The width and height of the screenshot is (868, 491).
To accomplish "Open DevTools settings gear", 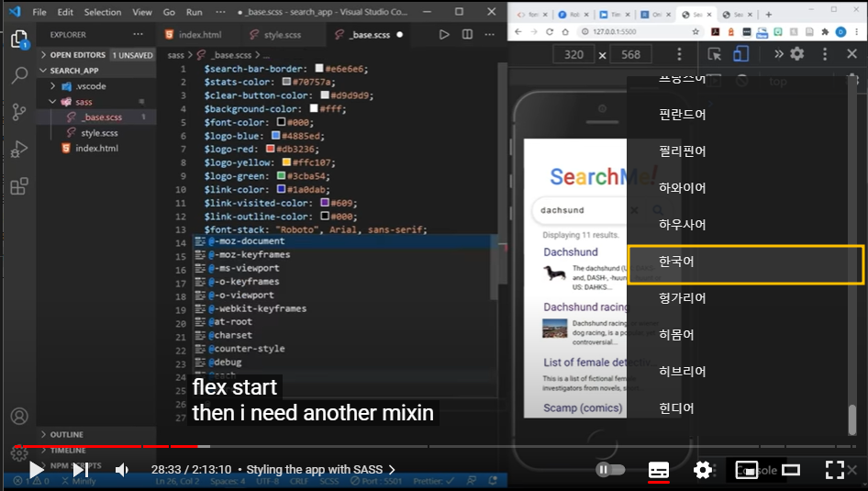I will [x=797, y=54].
